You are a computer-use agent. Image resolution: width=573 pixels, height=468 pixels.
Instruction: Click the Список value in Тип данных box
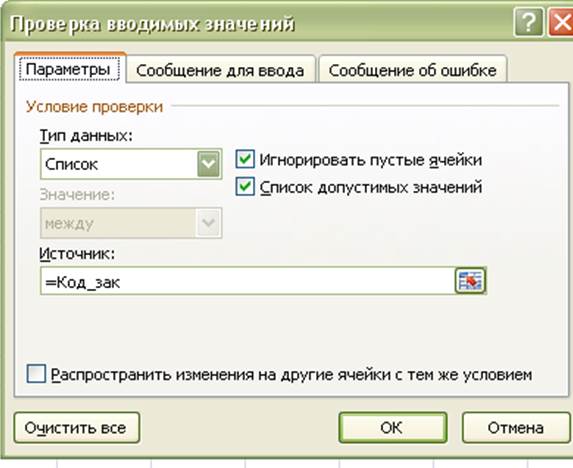pos(72,164)
